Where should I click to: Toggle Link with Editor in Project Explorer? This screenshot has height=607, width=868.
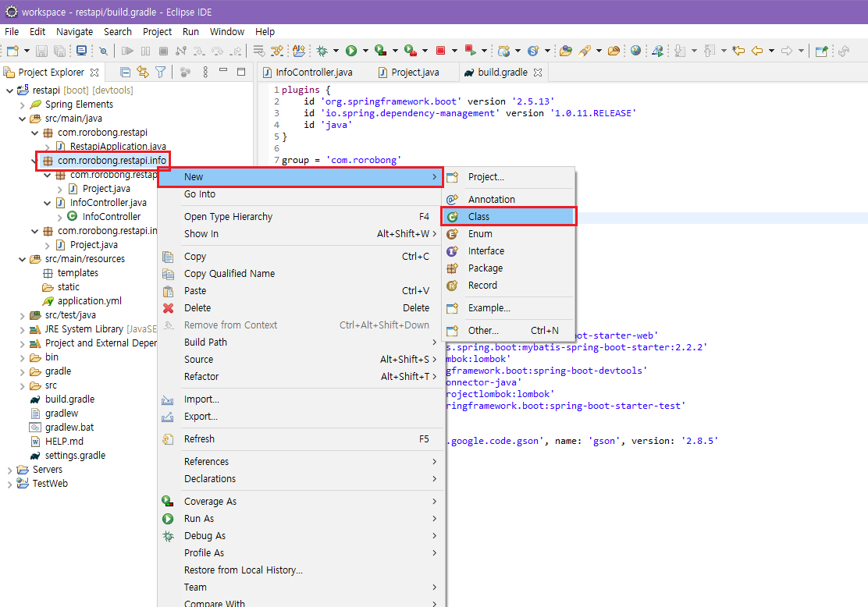coord(143,72)
